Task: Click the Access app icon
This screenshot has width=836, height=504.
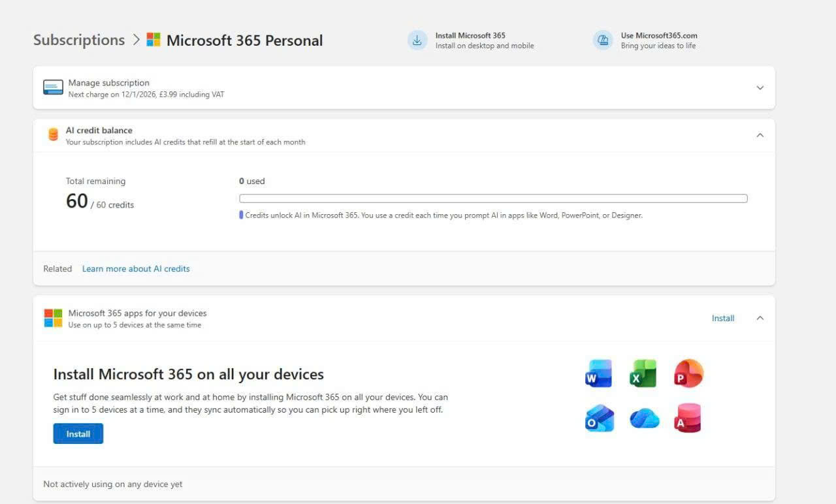Action: click(x=688, y=418)
